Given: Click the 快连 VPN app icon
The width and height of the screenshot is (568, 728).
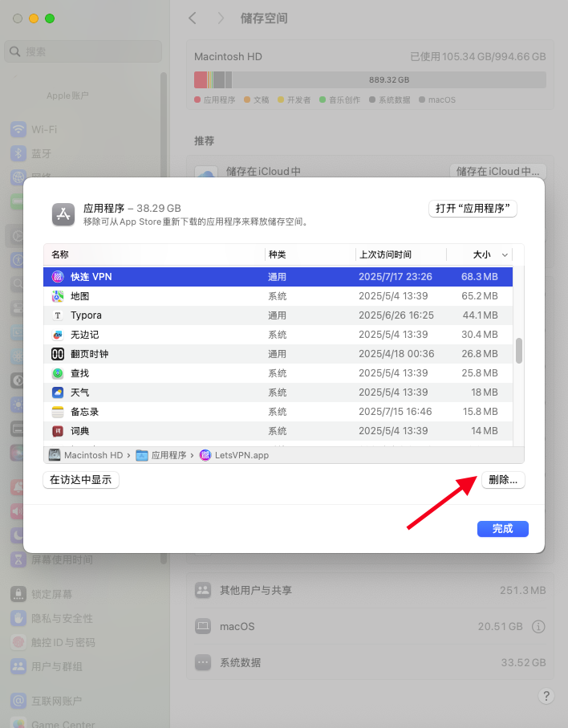Looking at the screenshot, I should [58, 277].
